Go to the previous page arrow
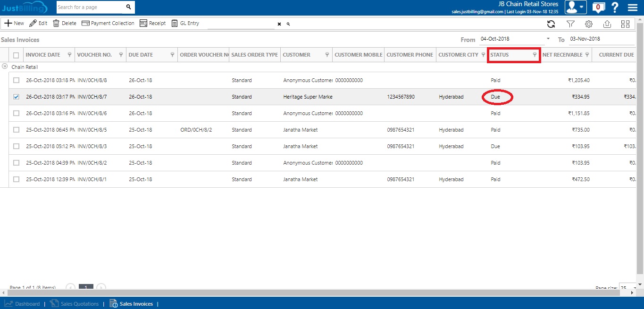644x309 pixels. [70, 287]
